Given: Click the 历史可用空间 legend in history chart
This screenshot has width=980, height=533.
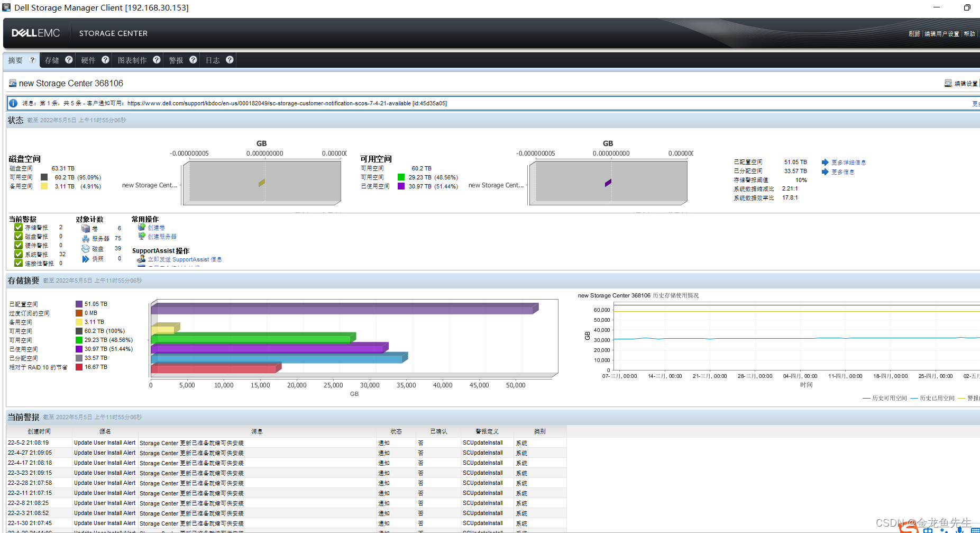Looking at the screenshot, I should (884, 398).
